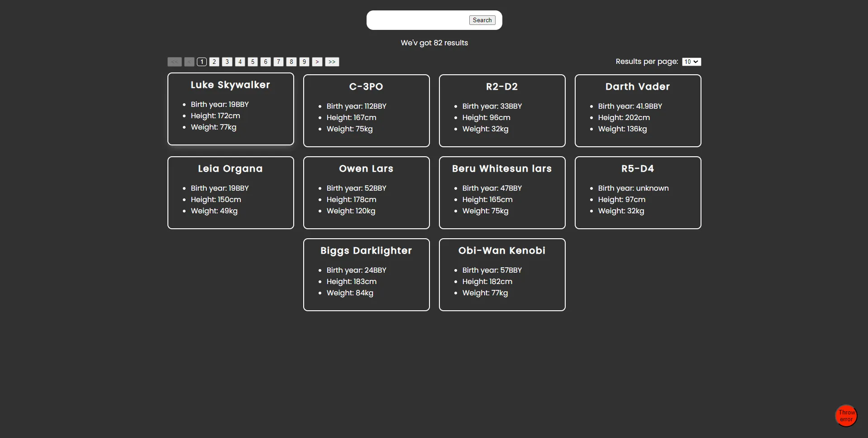Click "Height: 167cm" in C-3PO card
The height and width of the screenshot is (438, 868).
click(352, 117)
